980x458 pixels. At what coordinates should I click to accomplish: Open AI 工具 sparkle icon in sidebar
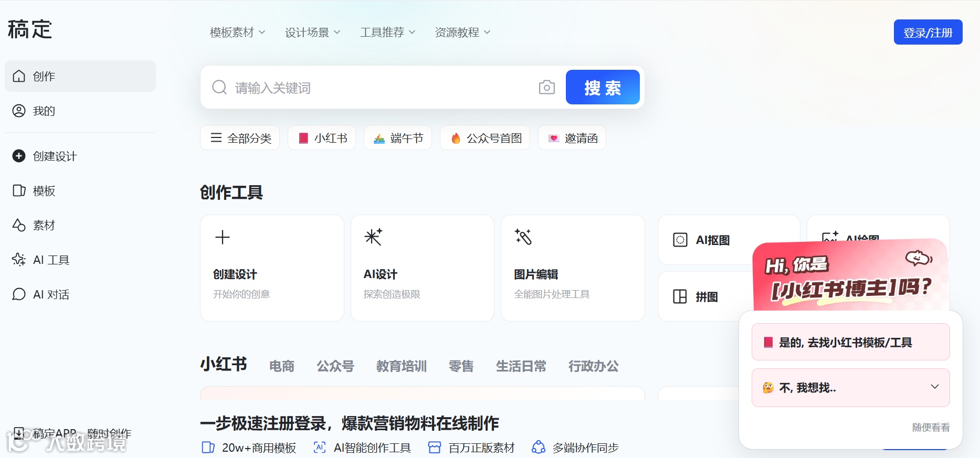click(19, 260)
